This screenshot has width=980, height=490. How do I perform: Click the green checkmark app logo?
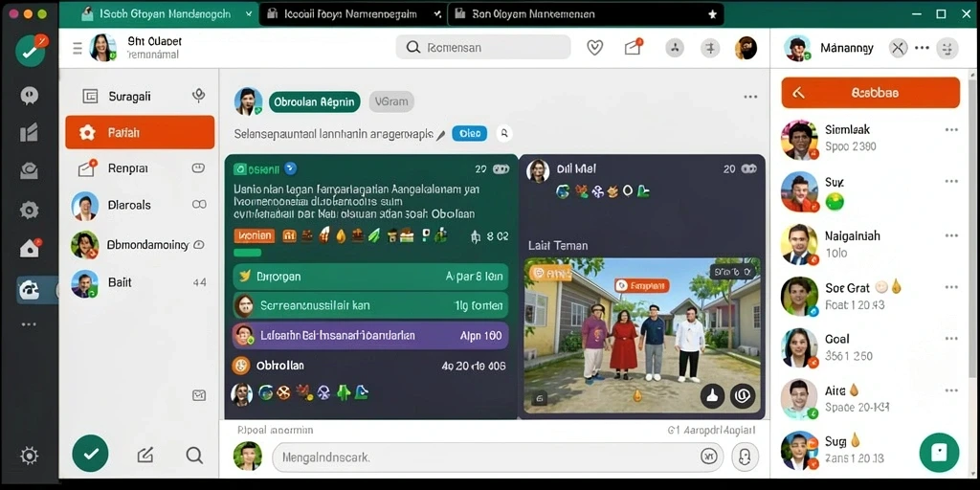(x=30, y=52)
